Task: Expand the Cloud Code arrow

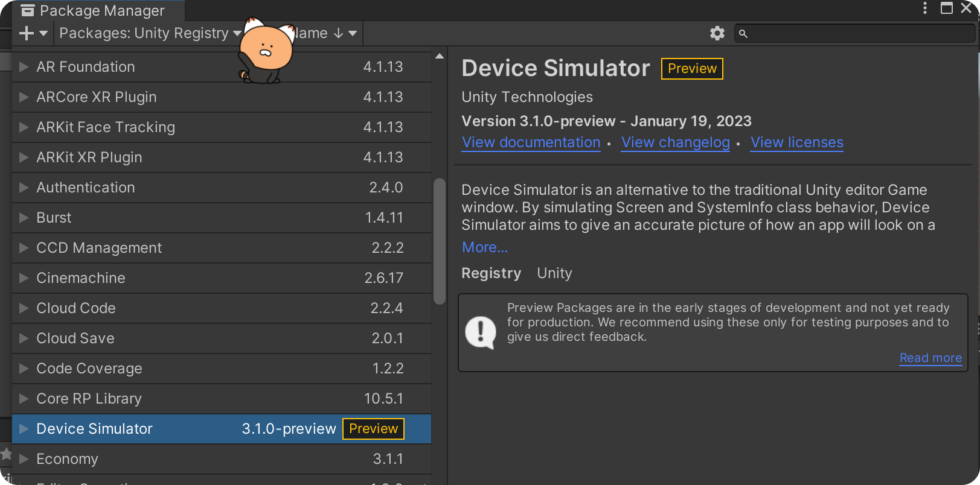Action: 24,308
